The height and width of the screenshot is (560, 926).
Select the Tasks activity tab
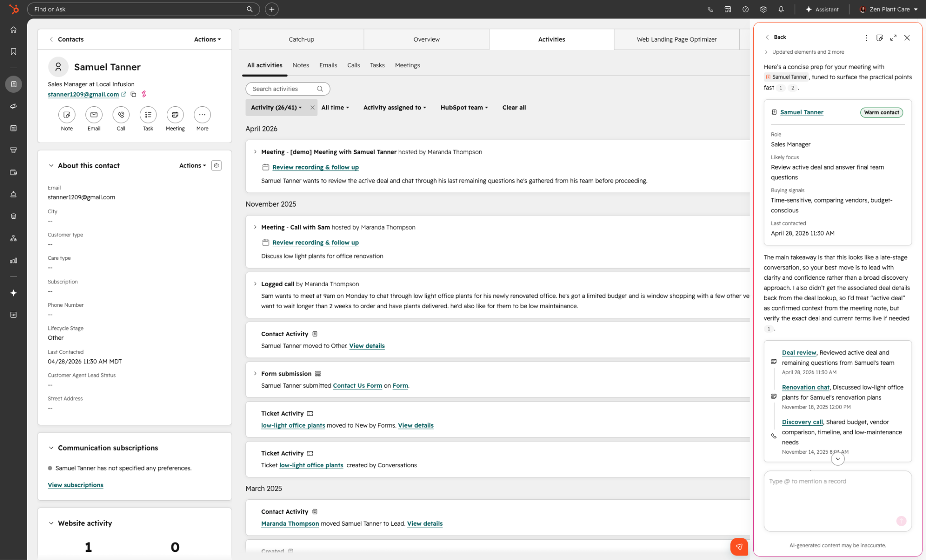coord(377,65)
